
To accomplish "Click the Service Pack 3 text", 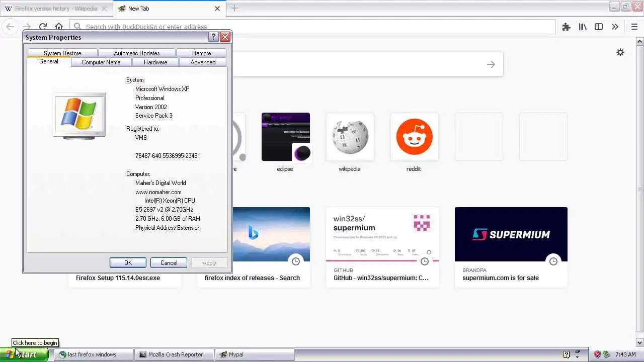I will point(153,116).
